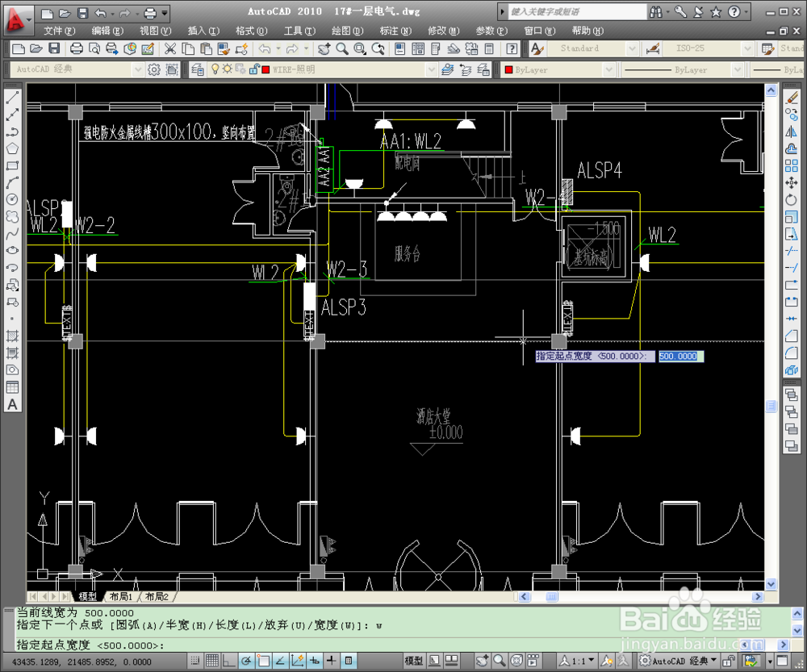Screen dimensions: 807x672
Task: Toggle Object Snap Tracking in status bar
Action: pos(280,661)
